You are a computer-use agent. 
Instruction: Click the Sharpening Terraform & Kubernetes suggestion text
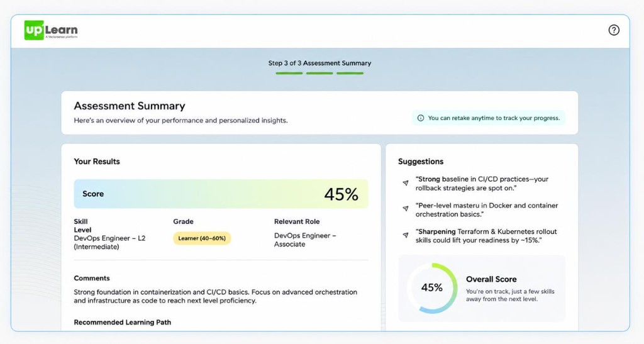[486, 236]
